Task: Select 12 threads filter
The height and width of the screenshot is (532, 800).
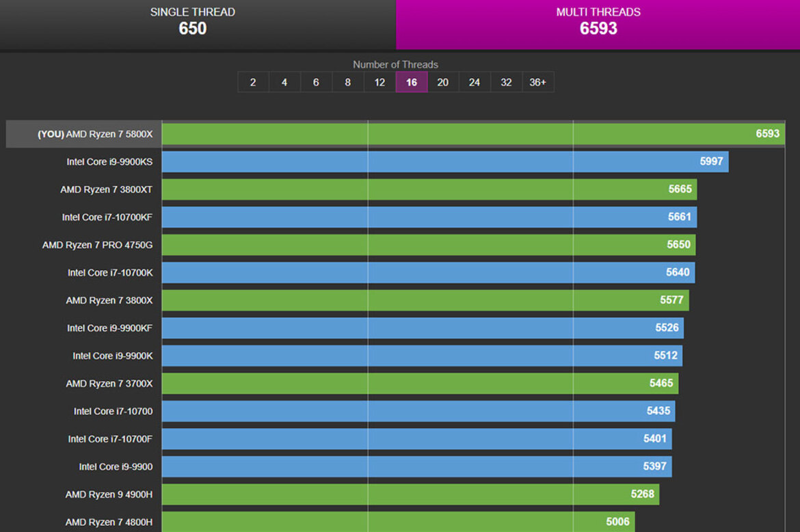Action: (379, 82)
